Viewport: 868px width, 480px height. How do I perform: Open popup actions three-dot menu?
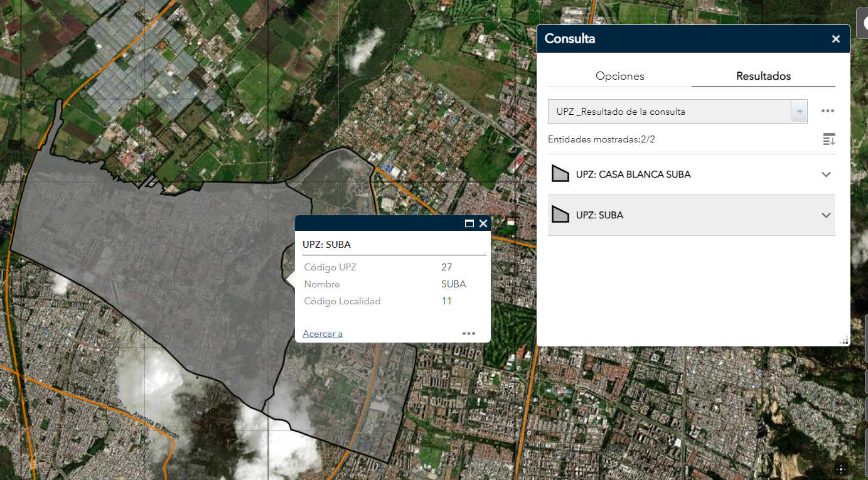pos(469,333)
